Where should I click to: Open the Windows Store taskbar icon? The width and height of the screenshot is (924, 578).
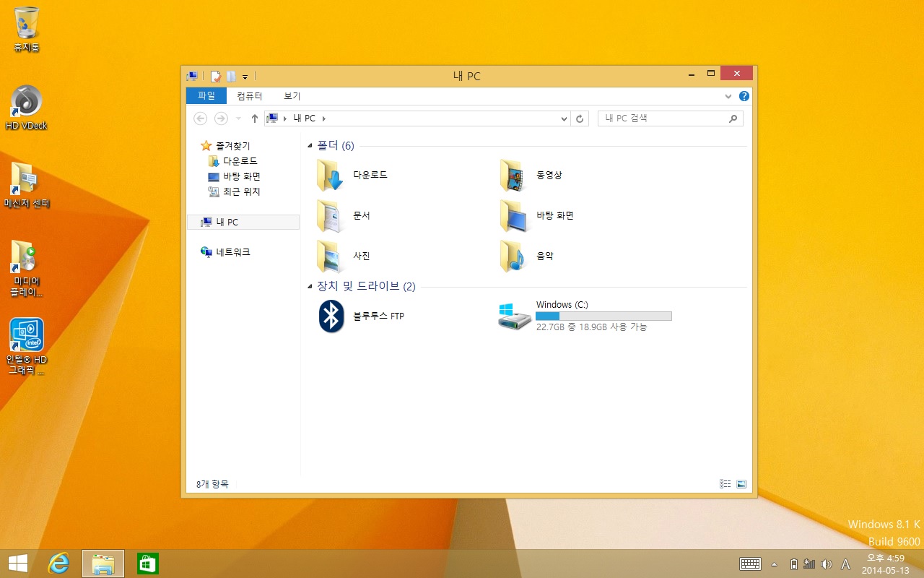(148, 564)
